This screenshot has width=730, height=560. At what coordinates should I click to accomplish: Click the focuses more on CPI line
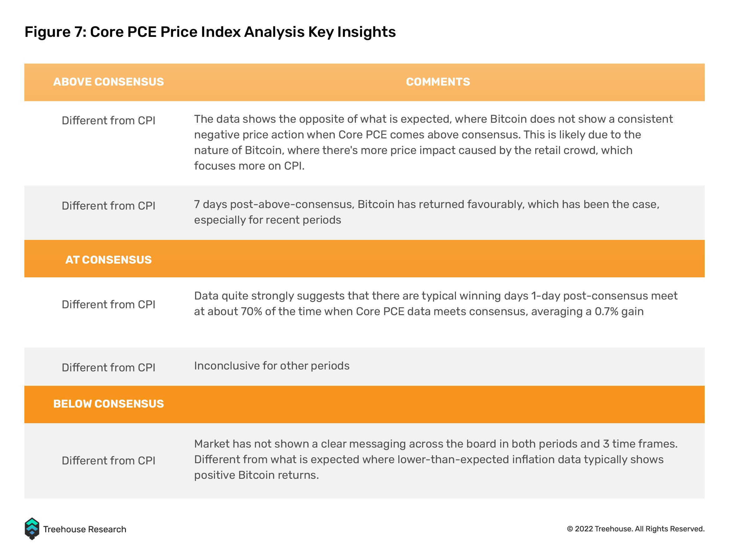pos(249,166)
